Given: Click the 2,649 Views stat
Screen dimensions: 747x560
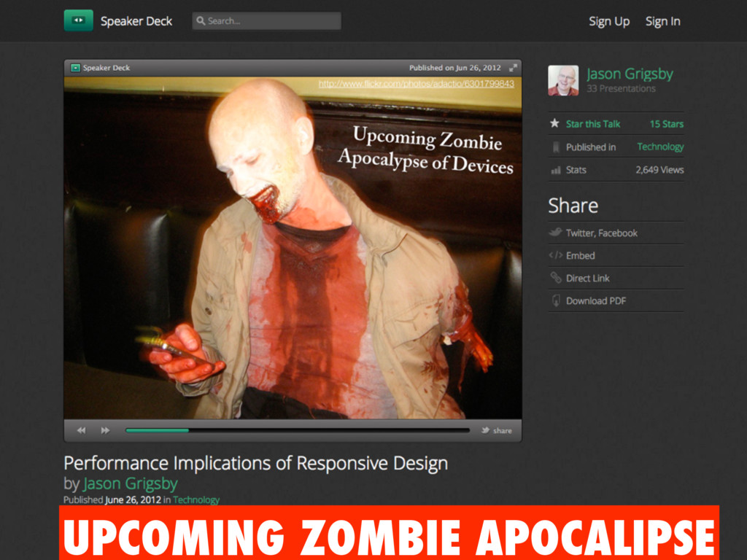Looking at the screenshot, I should click(x=659, y=169).
